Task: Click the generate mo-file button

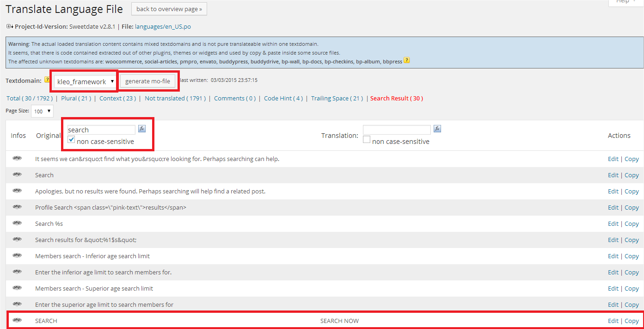Action: (x=147, y=81)
